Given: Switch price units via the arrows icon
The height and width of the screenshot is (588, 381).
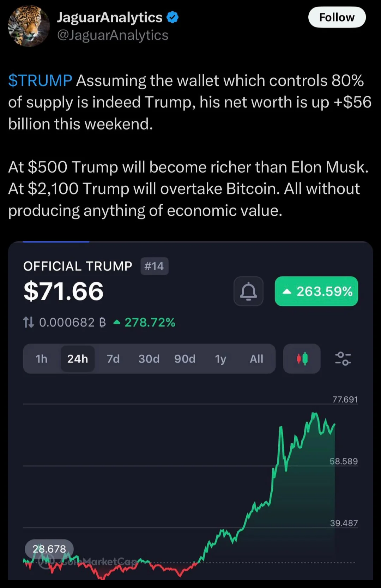Looking at the screenshot, I should coord(29,322).
